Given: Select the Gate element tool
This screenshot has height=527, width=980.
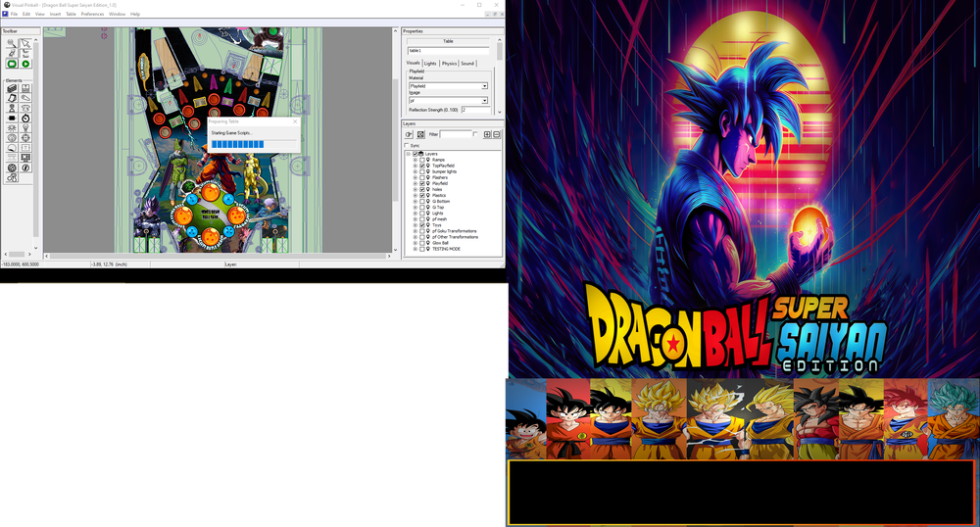Looking at the screenshot, I should click(x=25, y=89).
